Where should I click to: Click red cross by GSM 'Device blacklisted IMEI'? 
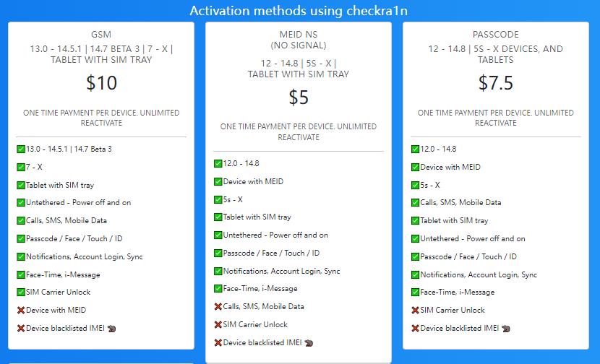click(21, 328)
